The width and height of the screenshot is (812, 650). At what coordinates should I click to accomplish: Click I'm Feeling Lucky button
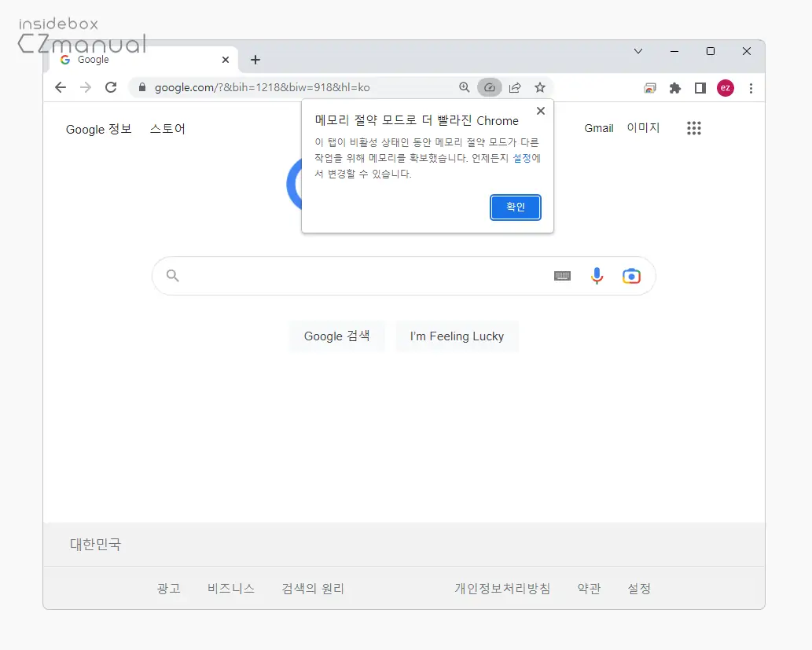[457, 336]
